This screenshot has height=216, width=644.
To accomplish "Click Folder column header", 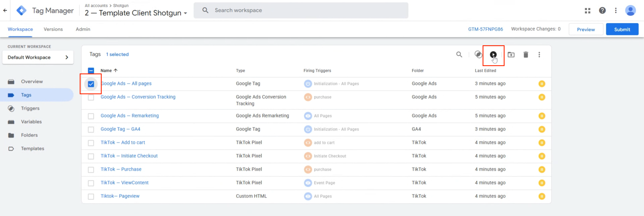I will [x=417, y=70].
